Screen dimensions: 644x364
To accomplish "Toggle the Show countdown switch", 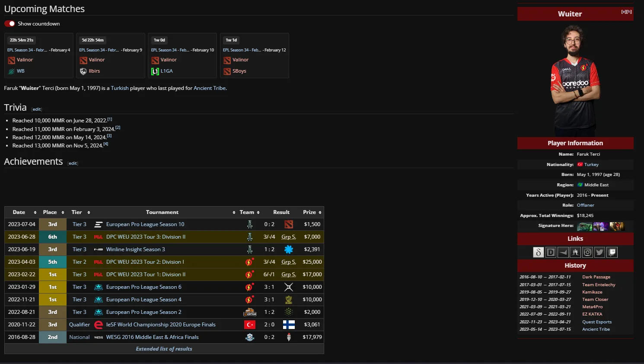I will click(x=10, y=24).
